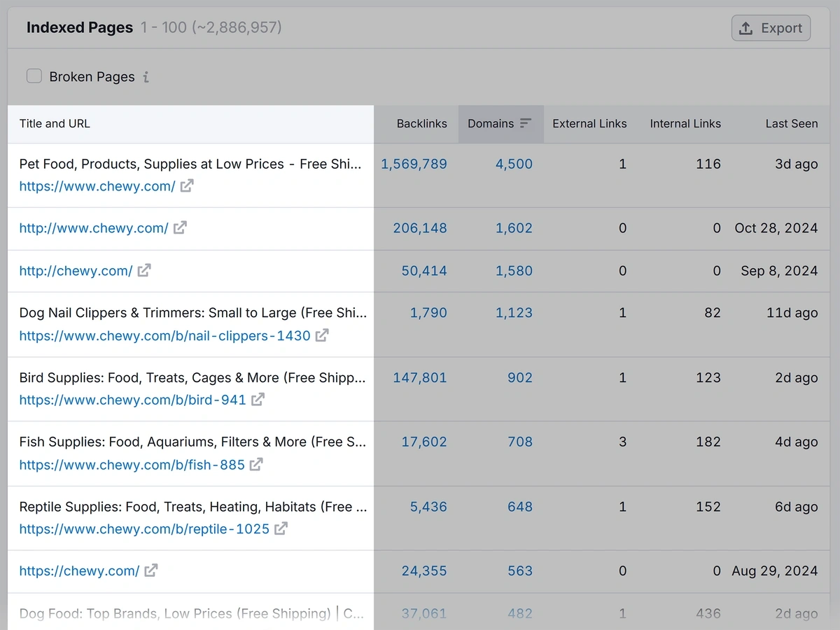Open the nail-clippers-1430 URL link

tap(164, 335)
